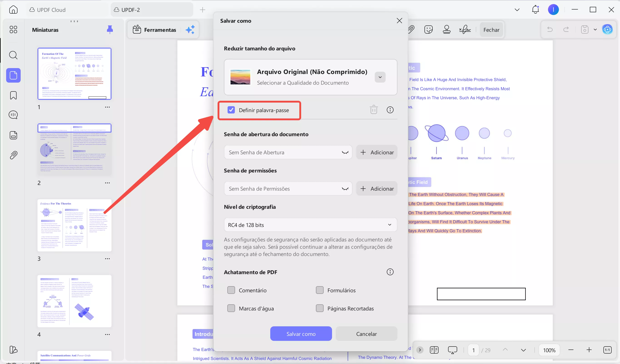
Task: Check the Marcas d'água checkbox
Action: (231, 308)
